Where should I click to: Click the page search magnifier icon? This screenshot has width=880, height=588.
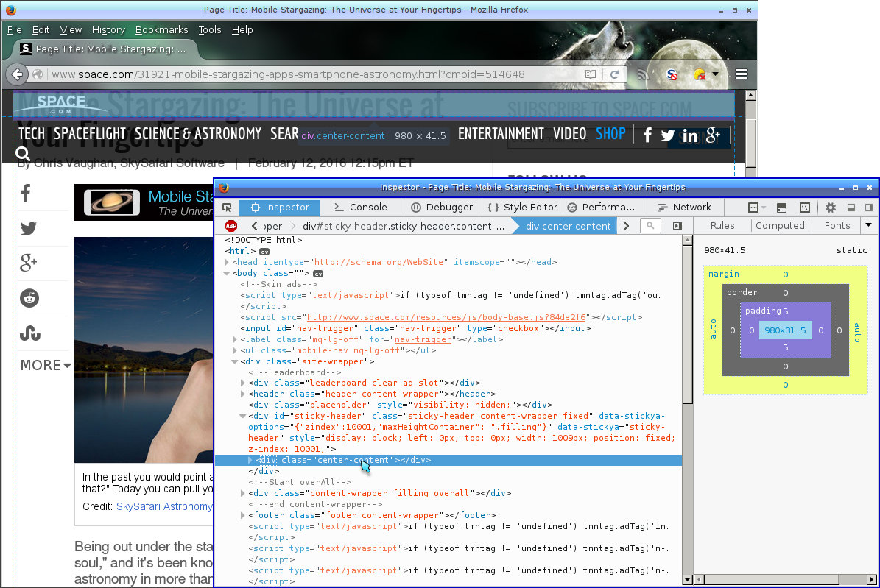pyautogui.click(x=22, y=153)
